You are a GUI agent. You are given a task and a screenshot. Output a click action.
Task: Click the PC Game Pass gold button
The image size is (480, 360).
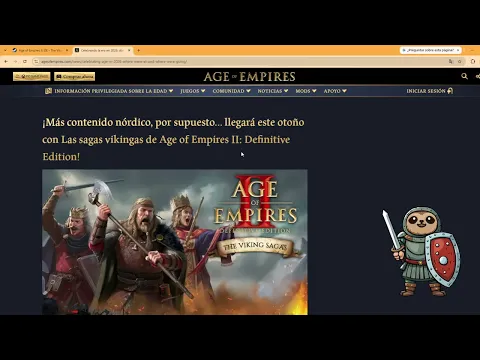tap(32, 77)
